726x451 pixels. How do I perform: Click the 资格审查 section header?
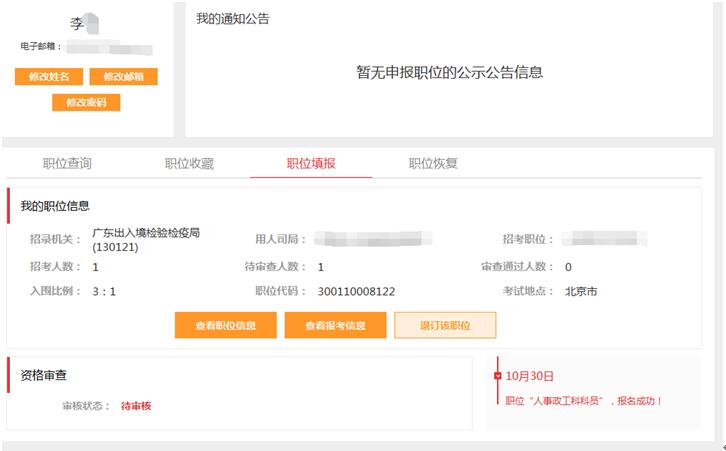(x=43, y=375)
